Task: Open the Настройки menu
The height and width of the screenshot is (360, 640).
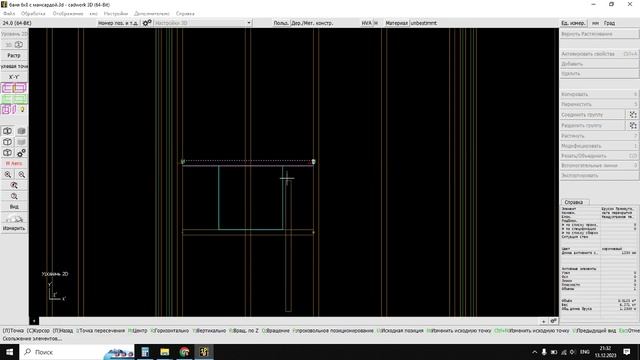Action: (116, 13)
